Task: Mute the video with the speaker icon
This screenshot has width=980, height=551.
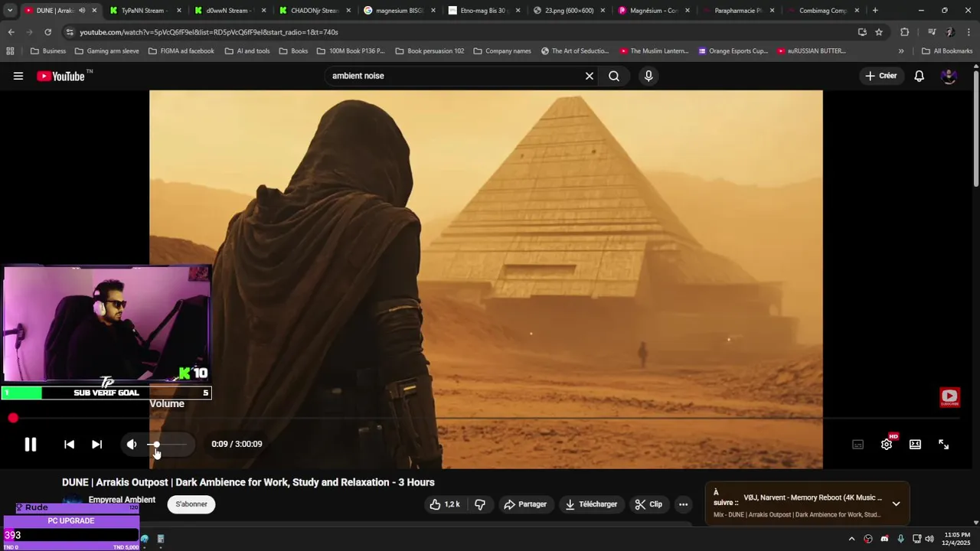Action: (132, 444)
